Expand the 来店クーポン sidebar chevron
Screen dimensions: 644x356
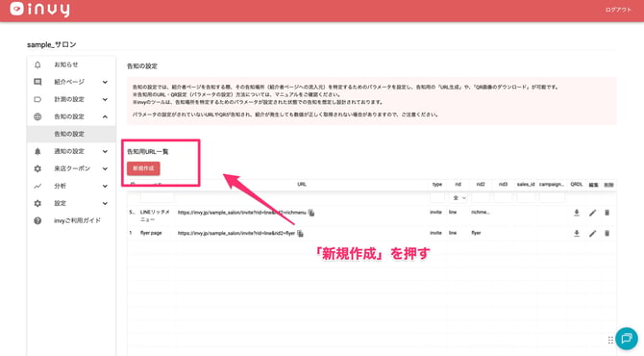[x=105, y=168]
